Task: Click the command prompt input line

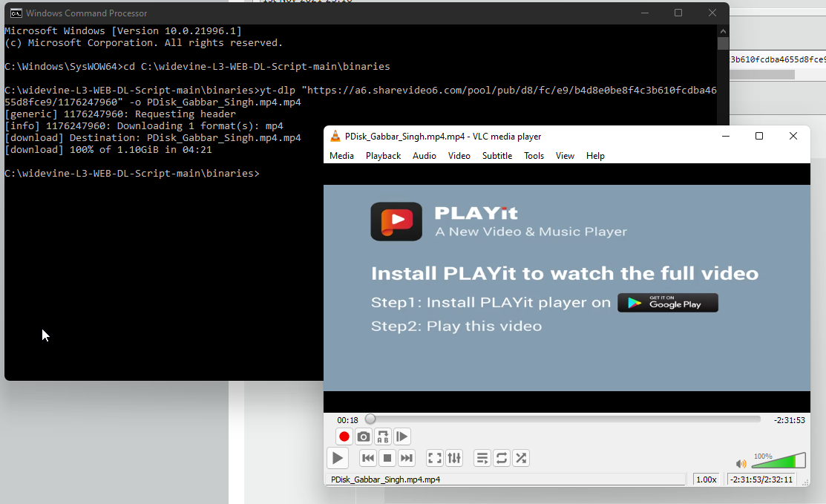Action: point(131,173)
